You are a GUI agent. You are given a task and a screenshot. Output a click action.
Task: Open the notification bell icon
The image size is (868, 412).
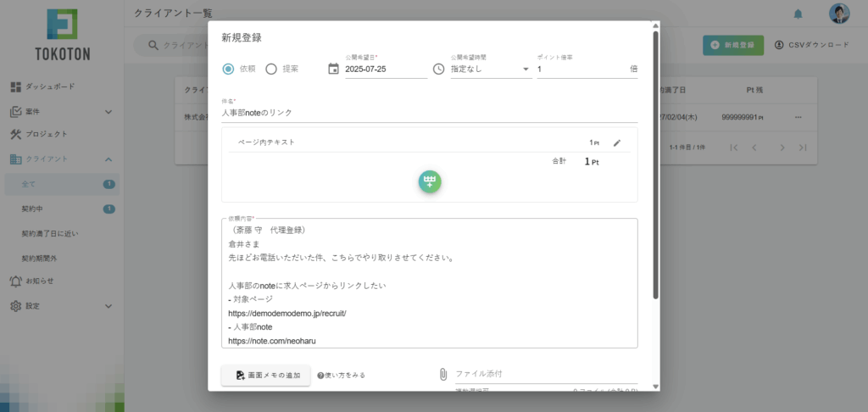(798, 14)
